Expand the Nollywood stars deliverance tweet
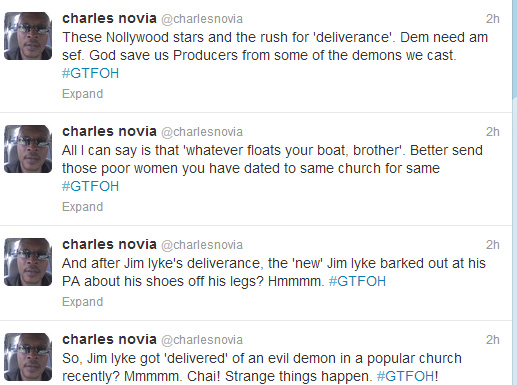 click(x=82, y=94)
